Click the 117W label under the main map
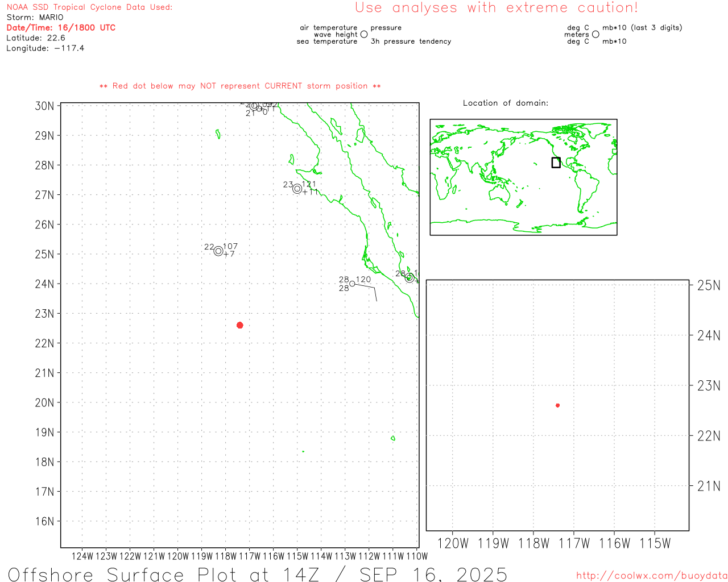 click(250, 556)
